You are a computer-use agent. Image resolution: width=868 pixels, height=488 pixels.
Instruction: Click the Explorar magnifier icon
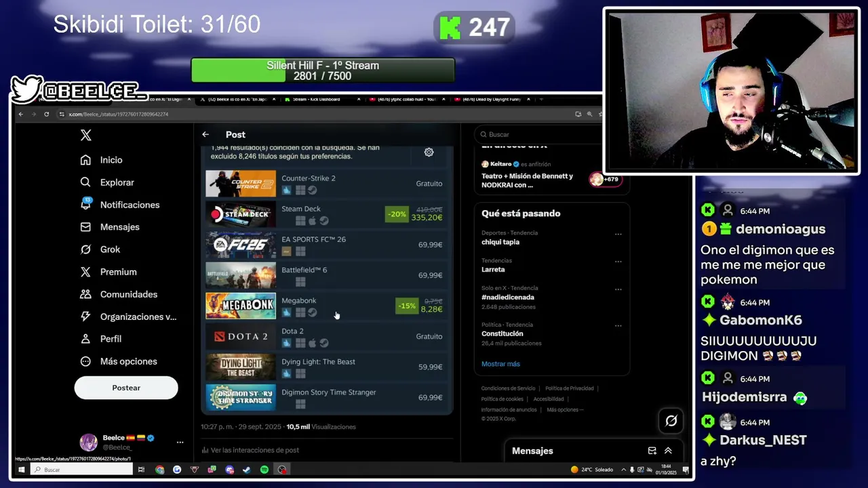(85, 182)
